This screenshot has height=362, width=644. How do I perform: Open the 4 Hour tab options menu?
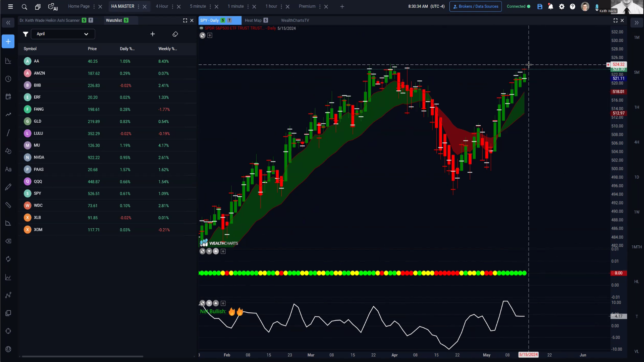tap(172, 7)
